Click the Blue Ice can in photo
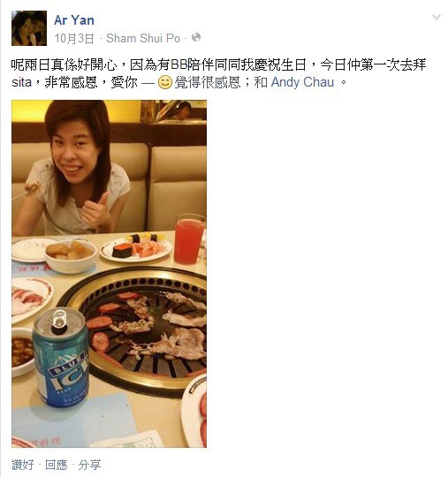This screenshot has height=477, width=448. (61, 357)
